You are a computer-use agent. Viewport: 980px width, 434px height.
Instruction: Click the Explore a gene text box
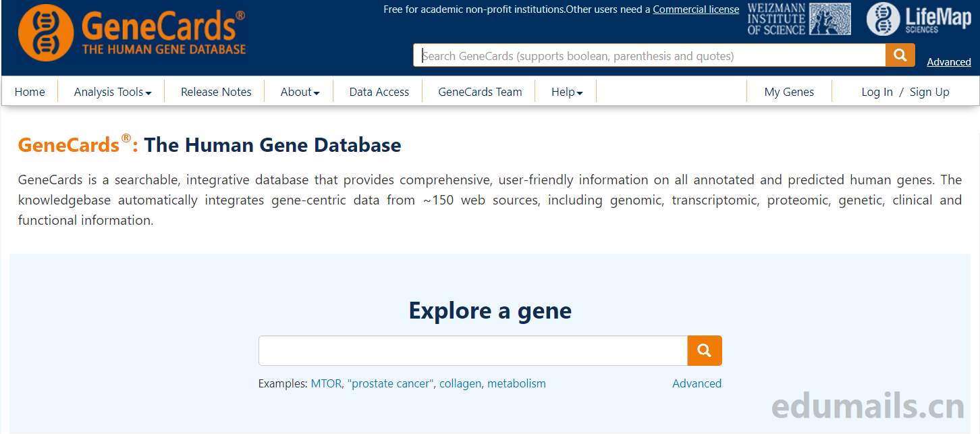click(x=472, y=350)
